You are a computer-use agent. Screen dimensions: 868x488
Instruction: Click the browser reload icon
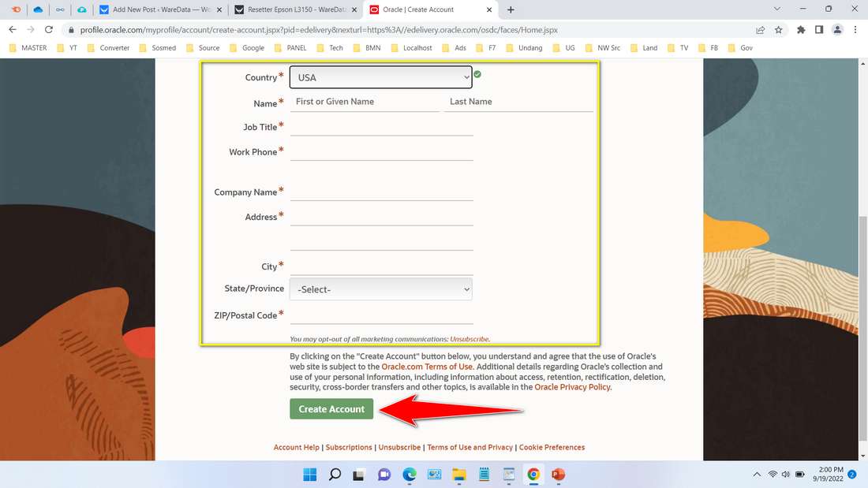(x=49, y=28)
